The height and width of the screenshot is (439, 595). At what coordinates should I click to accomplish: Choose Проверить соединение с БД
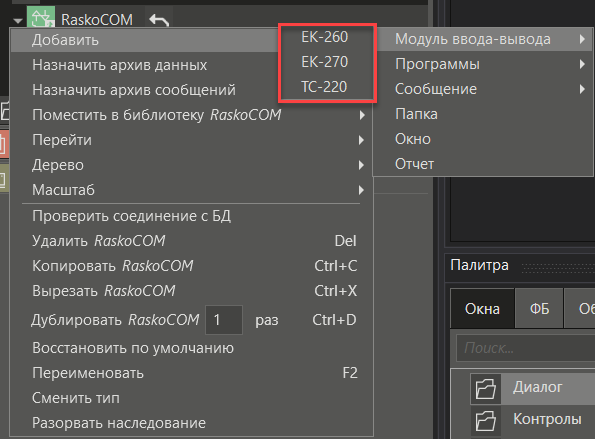pos(191,216)
